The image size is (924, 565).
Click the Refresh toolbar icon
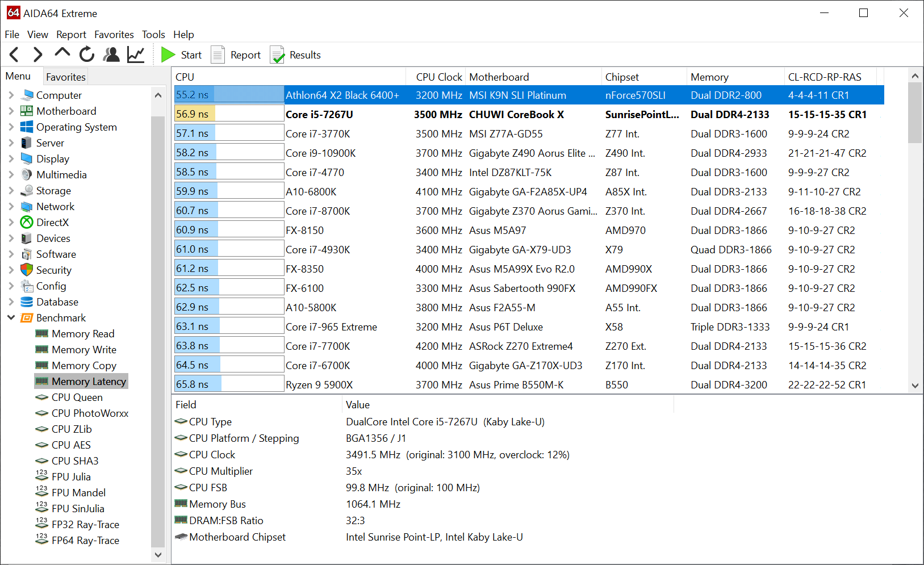(87, 55)
